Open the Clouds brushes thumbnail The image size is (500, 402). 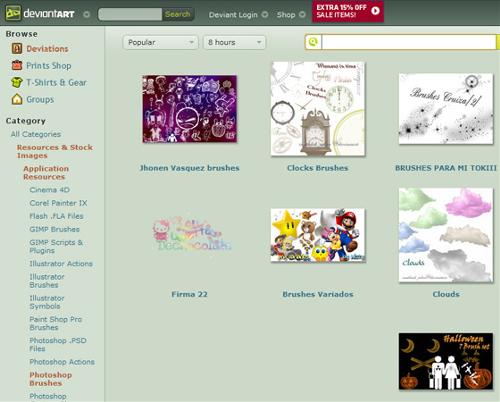(446, 235)
